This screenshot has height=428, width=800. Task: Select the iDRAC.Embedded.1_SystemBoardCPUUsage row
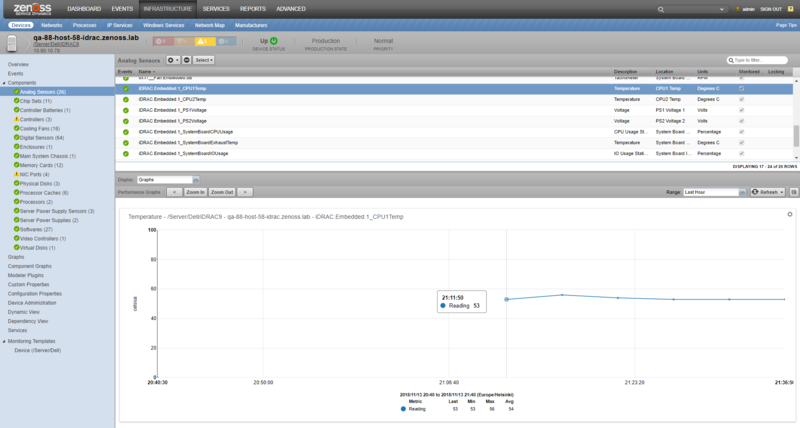[454, 132]
